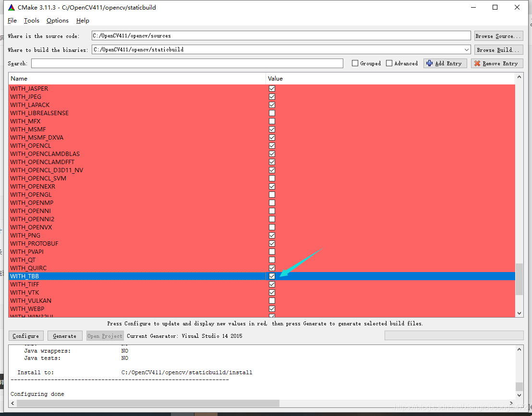Toggle the WITH_WEBP checkbox

[x=272, y=309]
